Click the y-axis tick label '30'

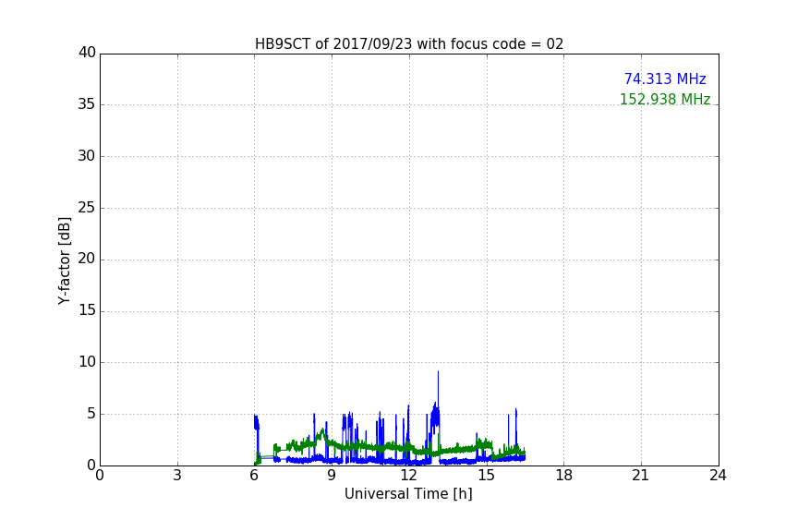point(87,156)
